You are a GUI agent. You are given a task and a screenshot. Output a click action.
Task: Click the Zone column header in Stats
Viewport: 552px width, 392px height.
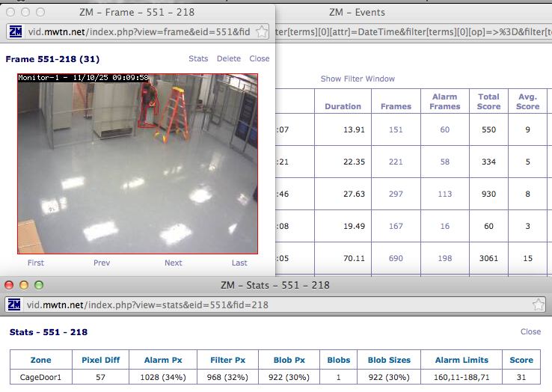41,360
